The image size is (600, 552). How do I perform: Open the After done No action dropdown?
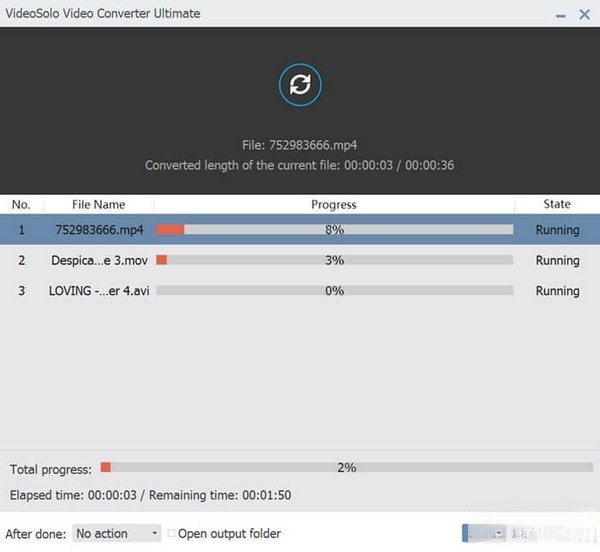pos(116,533)
